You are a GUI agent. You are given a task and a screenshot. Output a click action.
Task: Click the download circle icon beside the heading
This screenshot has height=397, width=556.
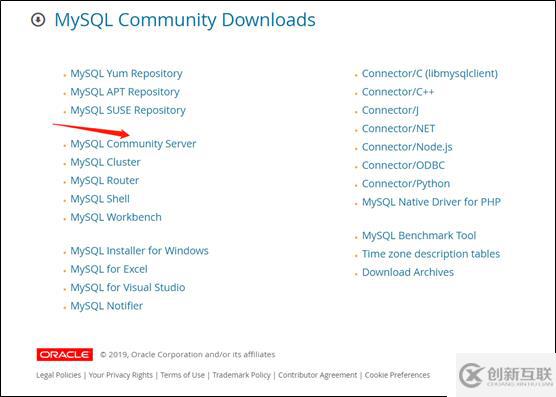coord(38,19)
